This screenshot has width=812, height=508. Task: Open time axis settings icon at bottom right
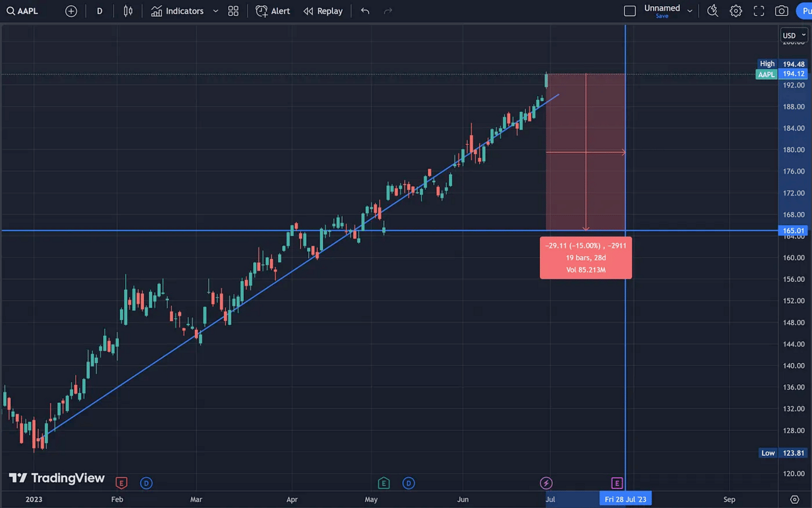click(794, 500)
